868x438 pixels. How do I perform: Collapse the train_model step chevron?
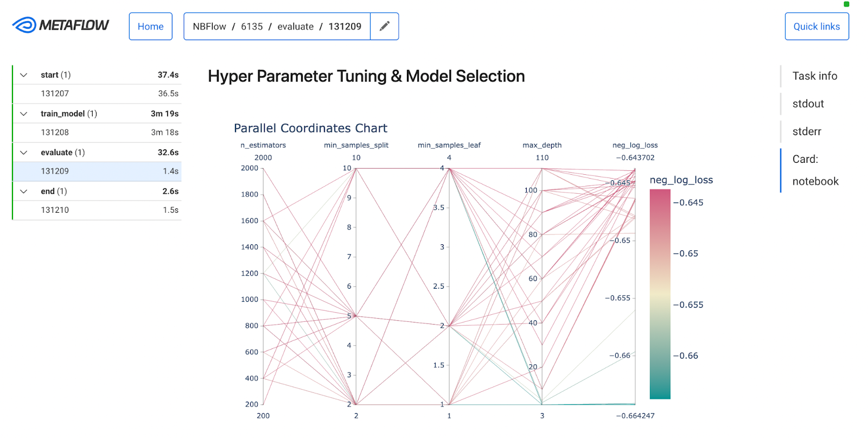(24, 113)
